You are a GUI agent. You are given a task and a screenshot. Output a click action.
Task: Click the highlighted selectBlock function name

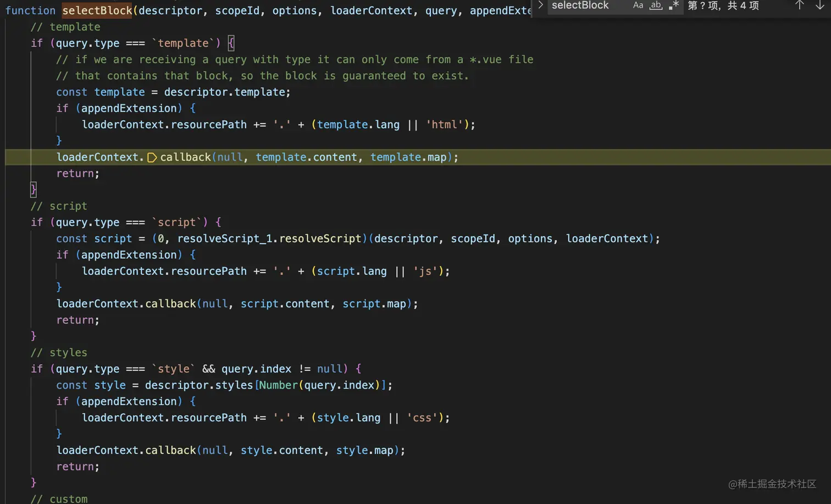point(97,10)
